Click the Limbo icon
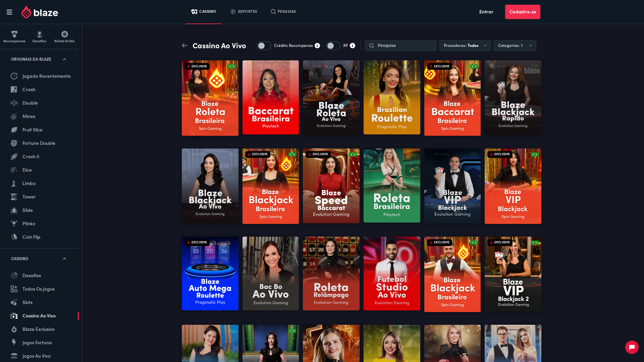This screenshot has height=362, width=644. pos(14,183)
